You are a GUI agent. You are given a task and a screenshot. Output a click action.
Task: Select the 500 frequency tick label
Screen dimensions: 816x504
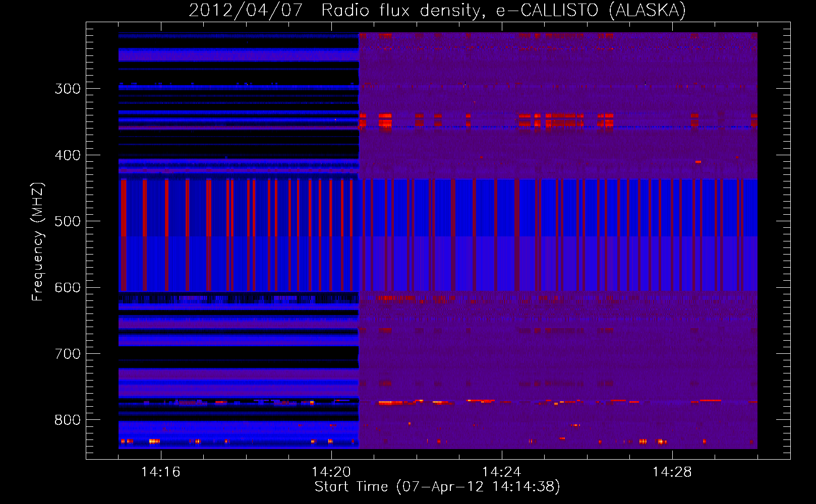68,221
